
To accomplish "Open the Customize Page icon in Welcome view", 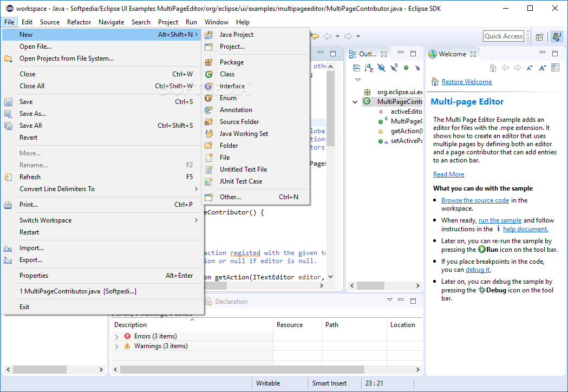I will [555, 68].
